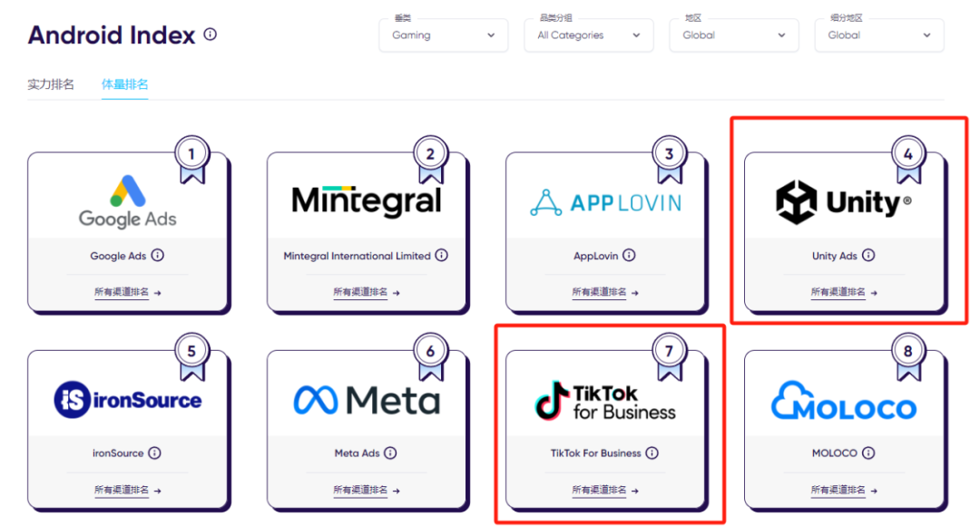
Task: Open info icon beside Meta Ads name
Action: point(390,453)
